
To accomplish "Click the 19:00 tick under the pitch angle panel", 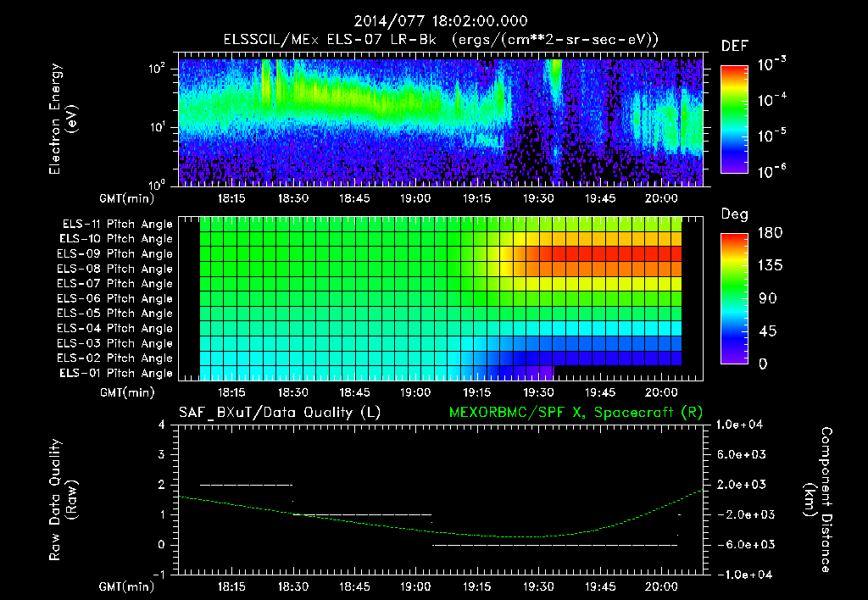I will tap(415, 392).
